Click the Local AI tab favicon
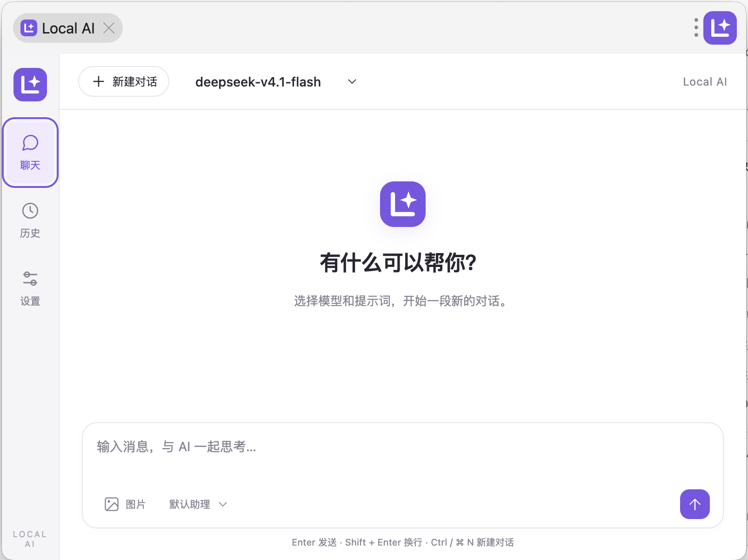Image resolution: width=748 pixels, height=560 pixels. pyautogui.click(x=29, y=28)
